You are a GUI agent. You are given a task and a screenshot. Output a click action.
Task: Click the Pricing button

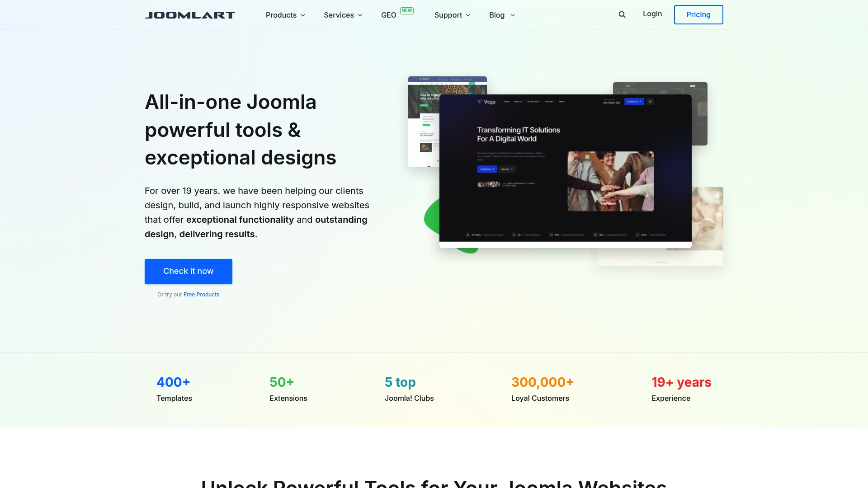click(x=698, y=14)
